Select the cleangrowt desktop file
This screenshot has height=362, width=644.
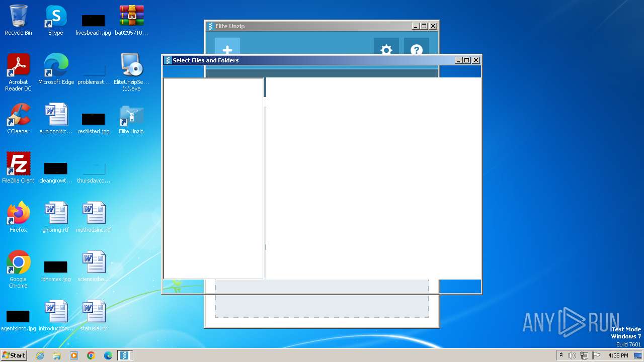tap(56, 173)
